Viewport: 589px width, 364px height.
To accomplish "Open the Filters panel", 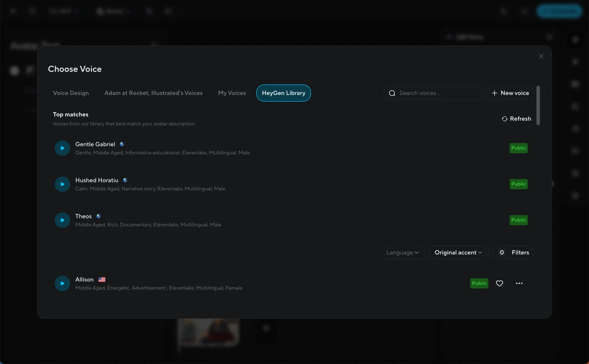I will point(514,252).
